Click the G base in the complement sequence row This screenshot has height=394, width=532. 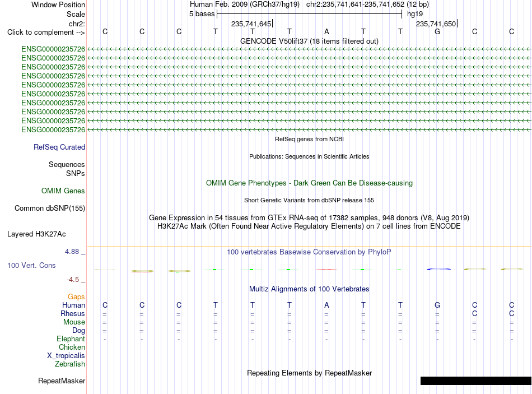pyautogui.click(x=437, y=31)
